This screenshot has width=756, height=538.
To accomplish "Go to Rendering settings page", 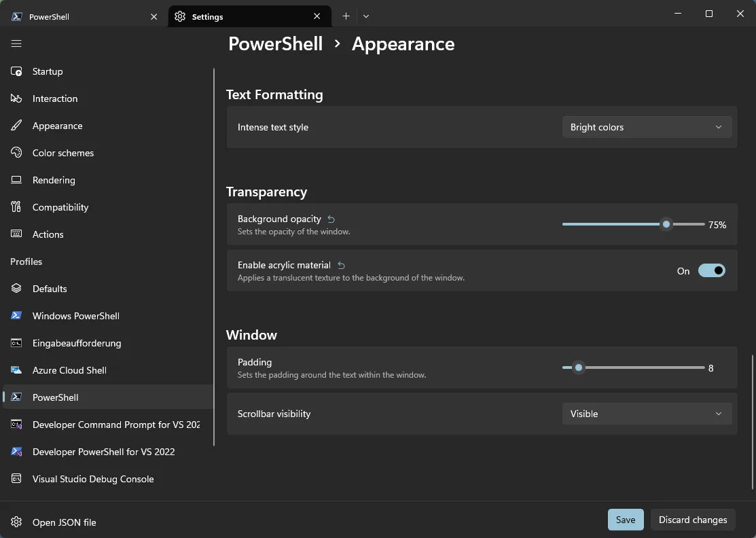I will coord(54,180).
